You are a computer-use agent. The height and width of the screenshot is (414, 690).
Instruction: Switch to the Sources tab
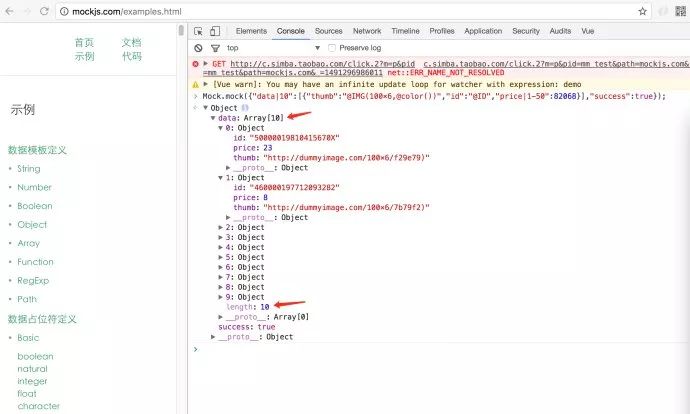pyautogui.click(x=328, y=31)
